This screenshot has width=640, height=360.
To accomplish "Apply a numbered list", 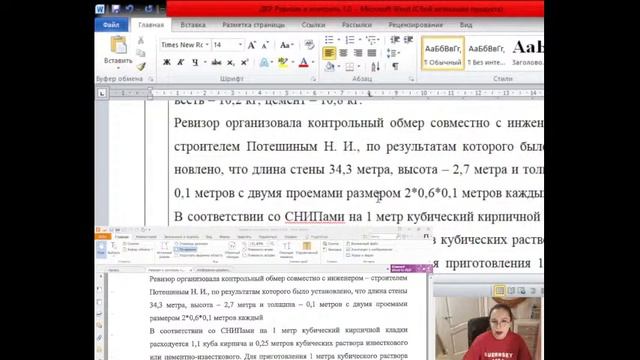I will coord(350,40).
